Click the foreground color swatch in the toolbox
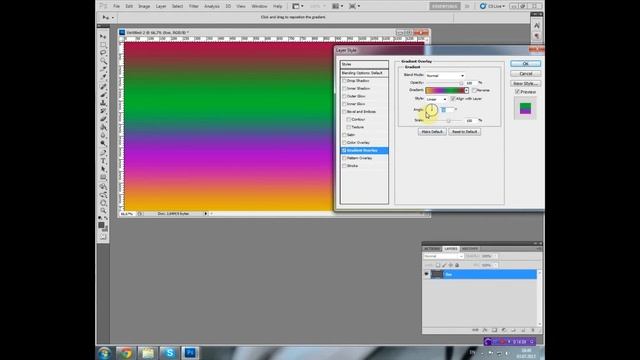Viewport: 640px width, 360px height. pyautogui.click(x=101, y=225)
